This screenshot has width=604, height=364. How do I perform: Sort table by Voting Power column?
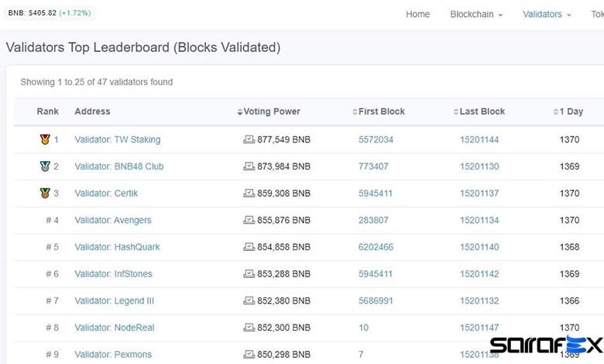pos(269,112)
